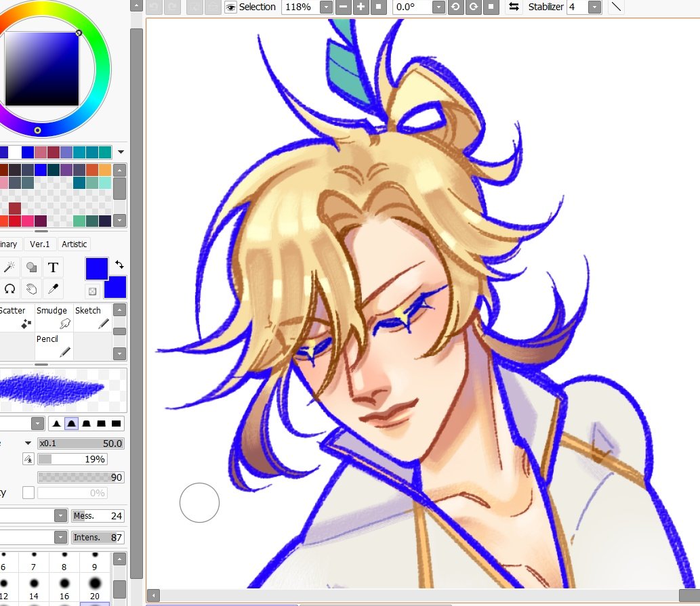Pick brush size 8 preset

click(64, 562)
